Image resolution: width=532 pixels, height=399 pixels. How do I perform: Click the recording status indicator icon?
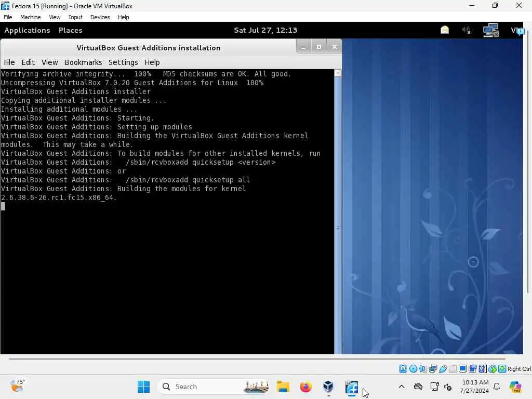(x=472, y=369)
